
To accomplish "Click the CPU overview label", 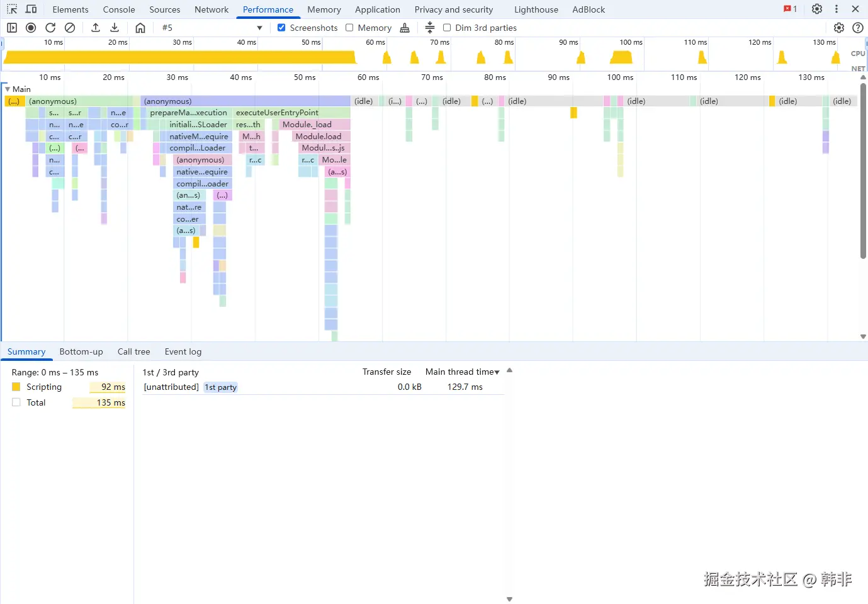I will pos(858,54).
